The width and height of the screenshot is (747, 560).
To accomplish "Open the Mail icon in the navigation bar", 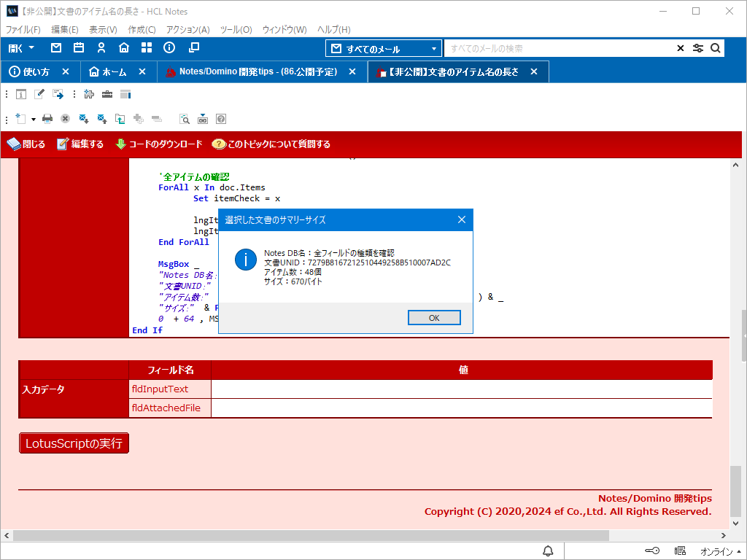I will [x=56, y=48].
